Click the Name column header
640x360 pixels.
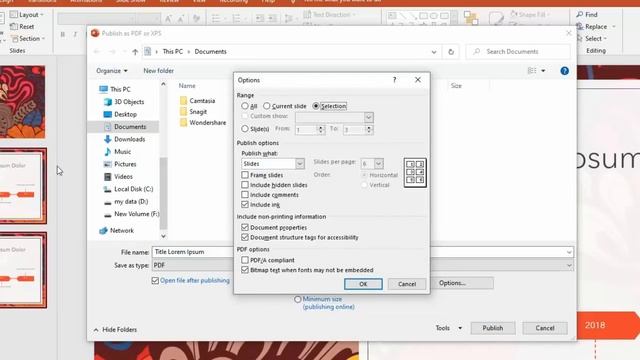(187, 86)
